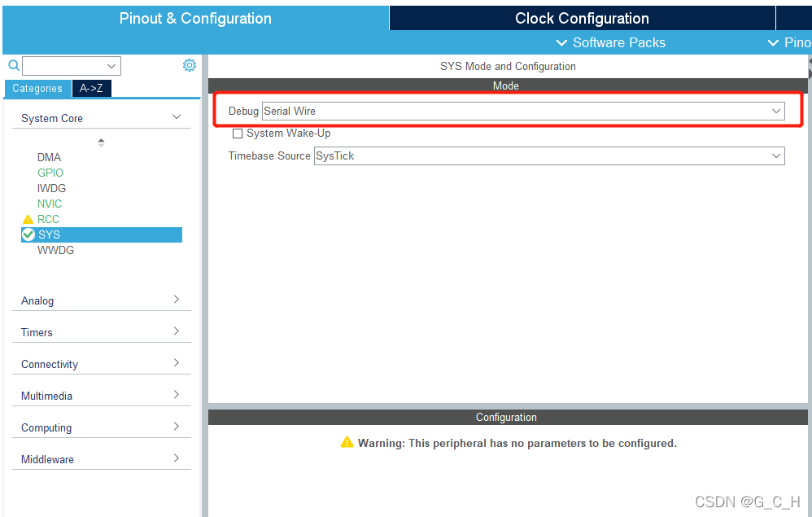
Task: Expand the Analog category
Action: pyautogui.click(x=102, y=300)
